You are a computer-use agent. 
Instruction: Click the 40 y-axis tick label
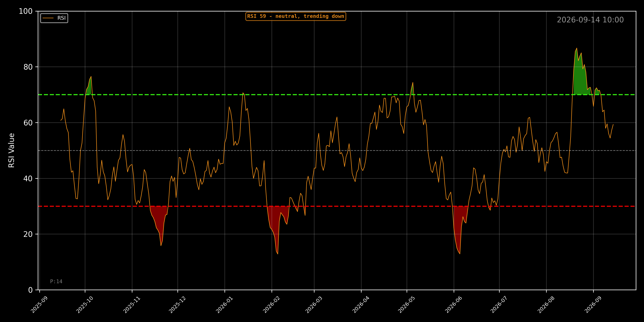(28, 179)
